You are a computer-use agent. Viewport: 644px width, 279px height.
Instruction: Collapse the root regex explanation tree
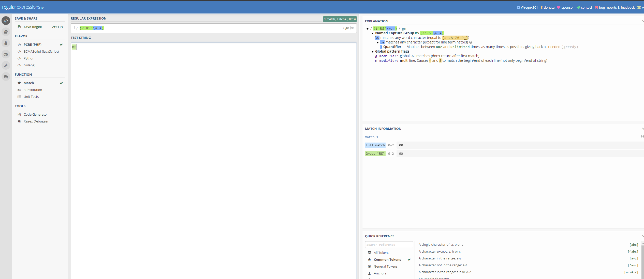pos(368,29)
